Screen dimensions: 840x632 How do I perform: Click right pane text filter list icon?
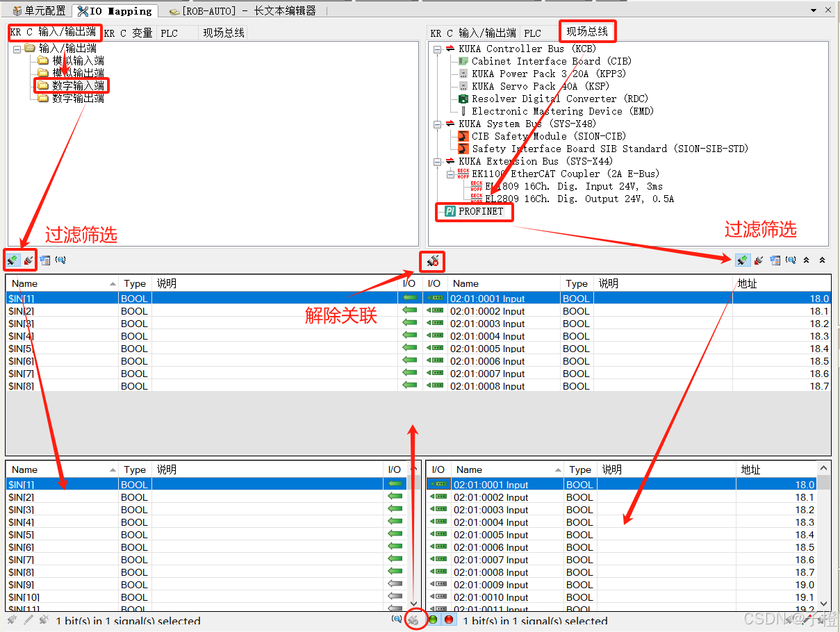point(775,260)
